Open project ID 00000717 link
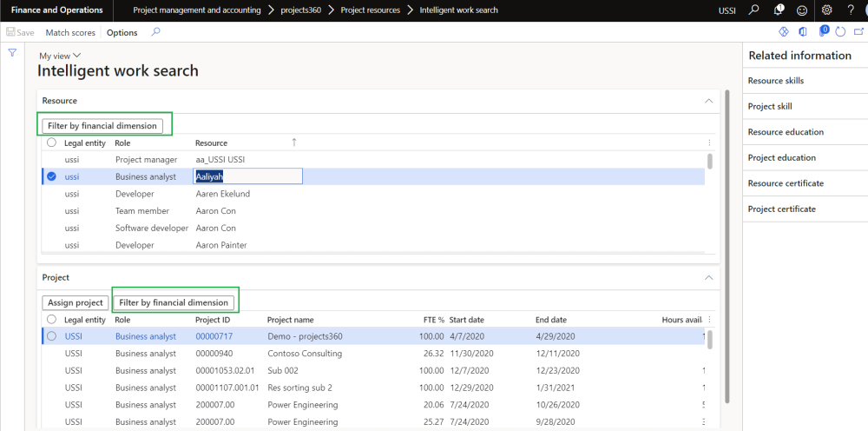The height and width of the screenshot is (431, 868). (x=214, y=336)
